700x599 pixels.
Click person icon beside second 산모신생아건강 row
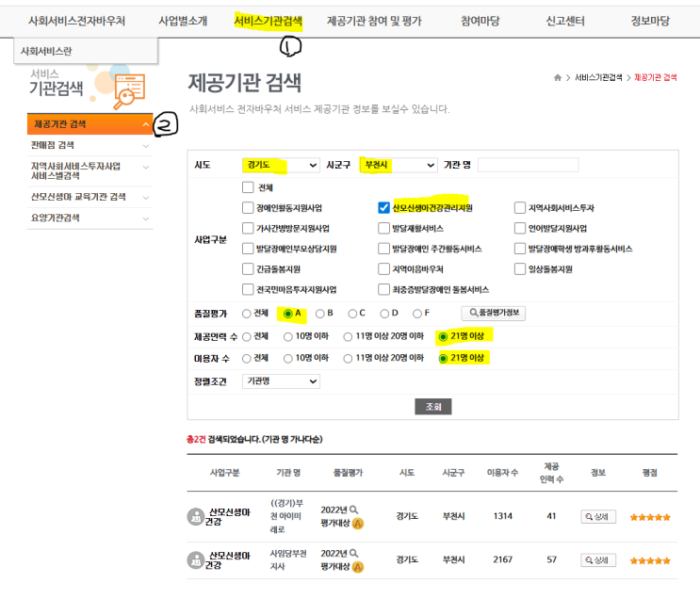[x=195, y=560]
